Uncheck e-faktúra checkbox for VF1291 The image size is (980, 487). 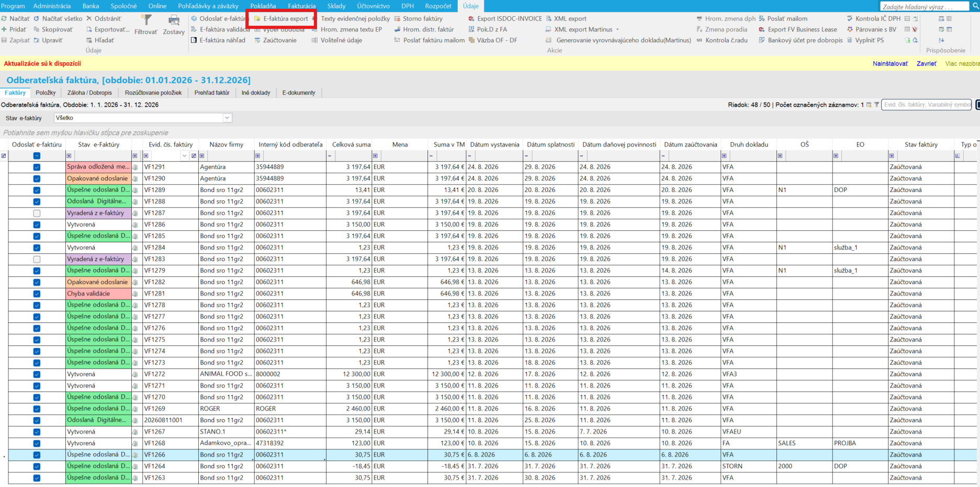point(37,167)
